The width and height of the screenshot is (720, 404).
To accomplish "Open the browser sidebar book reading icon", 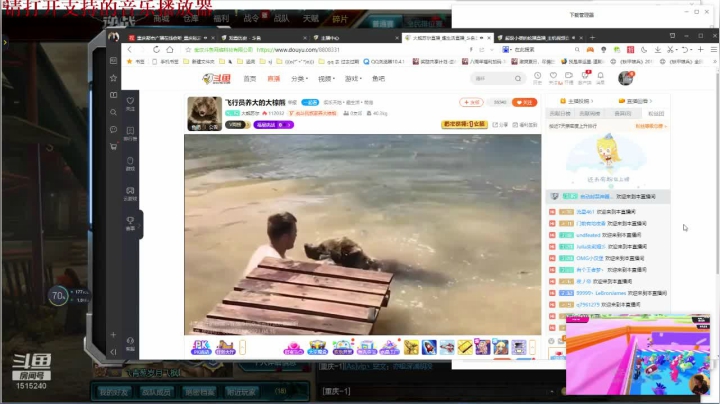I will (x=113, y=95).
